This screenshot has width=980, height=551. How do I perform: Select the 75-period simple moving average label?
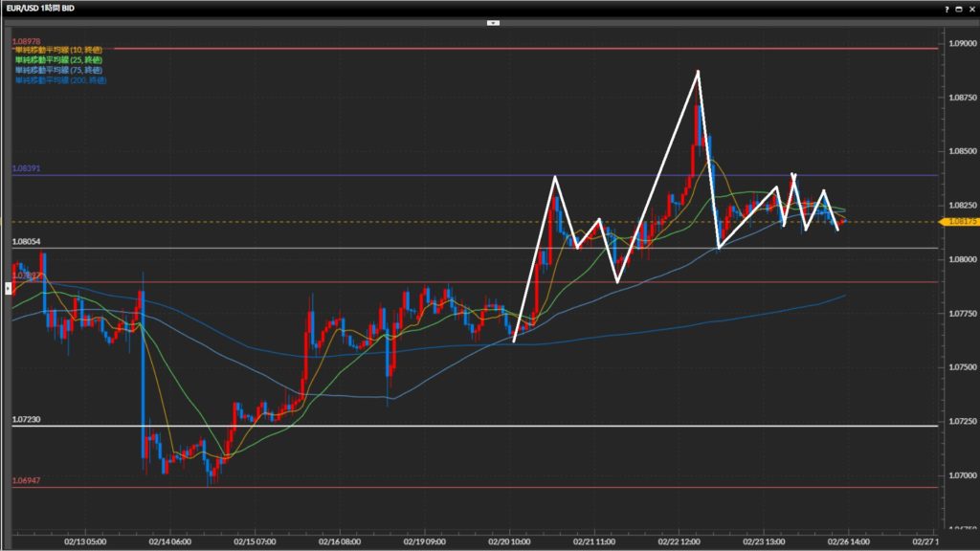[x=58, y=70]
